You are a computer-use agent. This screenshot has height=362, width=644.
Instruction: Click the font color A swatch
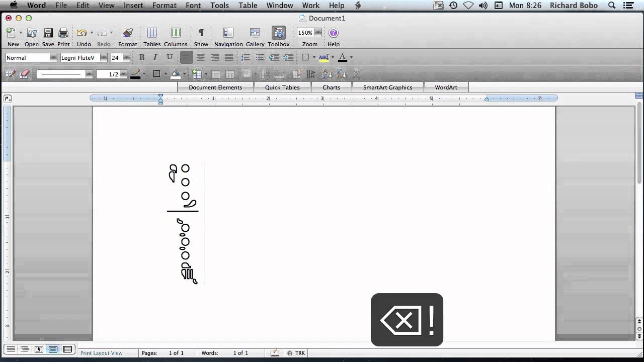pos(343,57)
